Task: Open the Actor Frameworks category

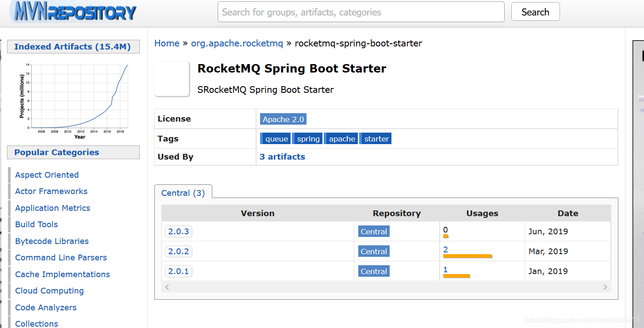Action: click(x=51, y=191)
